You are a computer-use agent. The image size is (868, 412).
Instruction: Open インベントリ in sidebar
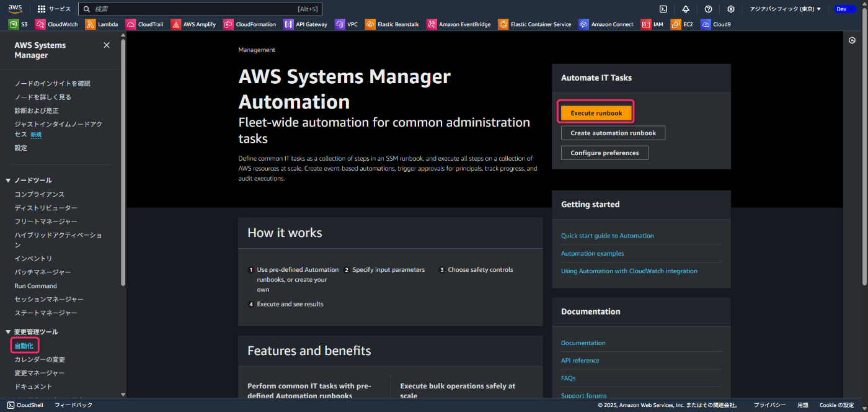point(33,259)
